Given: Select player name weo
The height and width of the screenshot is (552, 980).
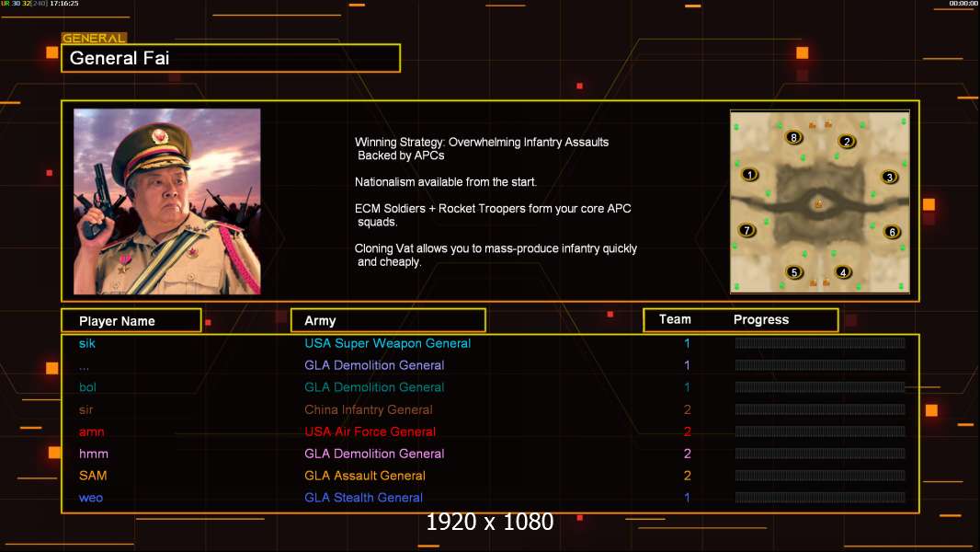Looking at the screenshot, I should tap(91, 498).
